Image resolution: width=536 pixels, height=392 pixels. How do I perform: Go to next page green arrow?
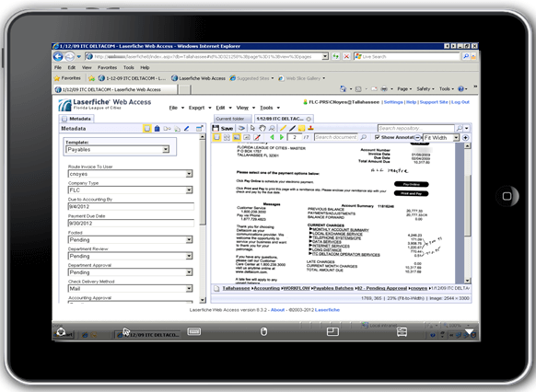point(282,137)
